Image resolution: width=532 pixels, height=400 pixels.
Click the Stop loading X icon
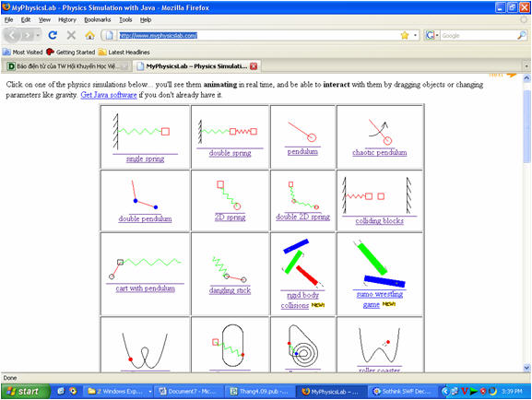(71, 35)
